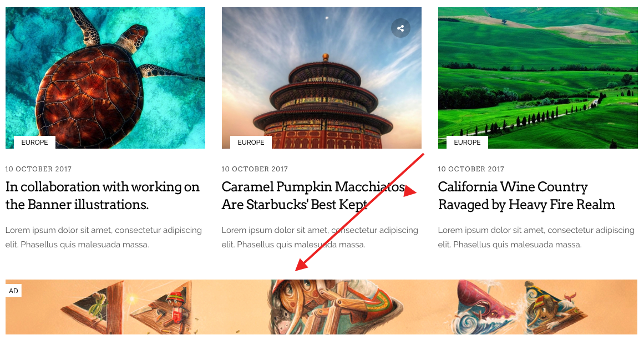The image size is (644, 340).
Task: Click the AD label on the banner
Action: click(x=13, y=291)
